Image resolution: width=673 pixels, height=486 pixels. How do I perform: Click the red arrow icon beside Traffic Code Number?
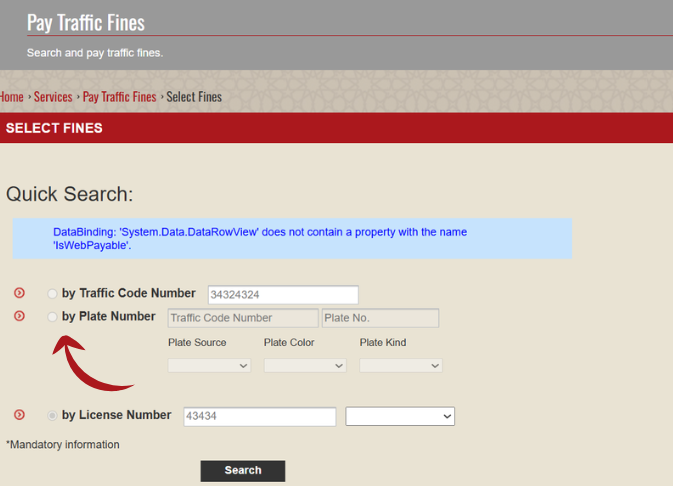[x=18, y=293]
